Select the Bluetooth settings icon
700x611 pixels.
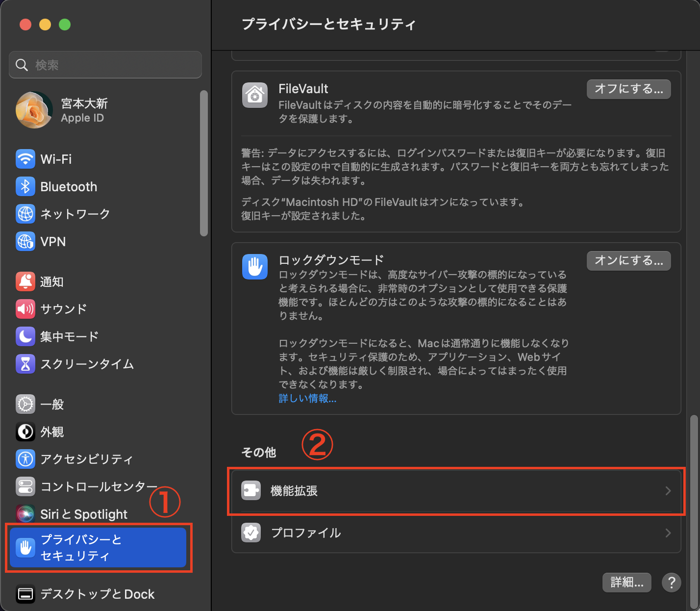click(x=25, y=186)
